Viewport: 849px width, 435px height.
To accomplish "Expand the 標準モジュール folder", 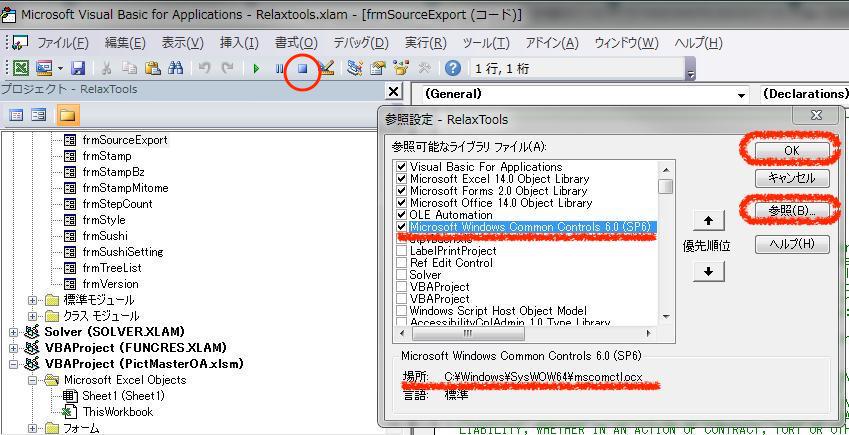I will coord(33,300).
